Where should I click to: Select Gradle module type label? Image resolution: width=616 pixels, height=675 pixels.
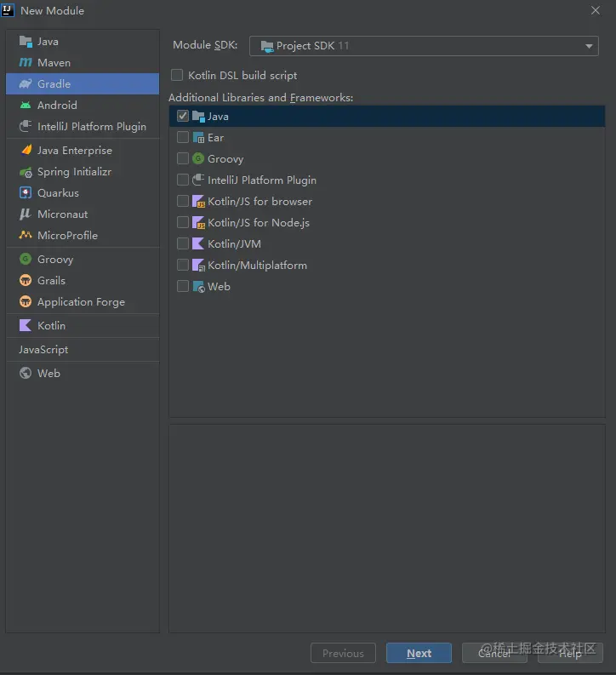point(54,84)
